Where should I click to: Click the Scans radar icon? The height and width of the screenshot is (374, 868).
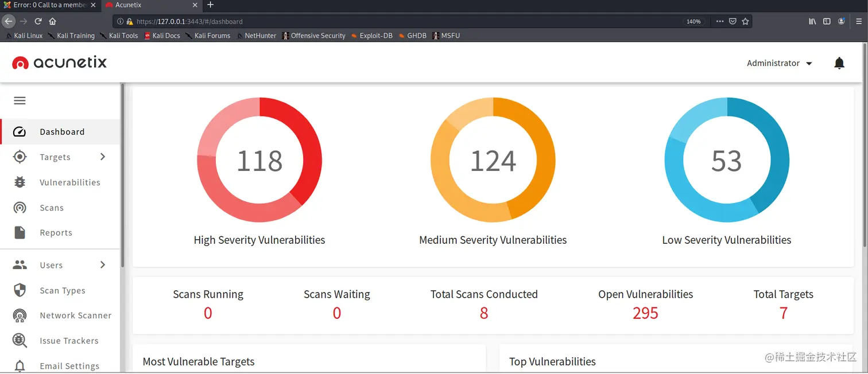point(20,208)
